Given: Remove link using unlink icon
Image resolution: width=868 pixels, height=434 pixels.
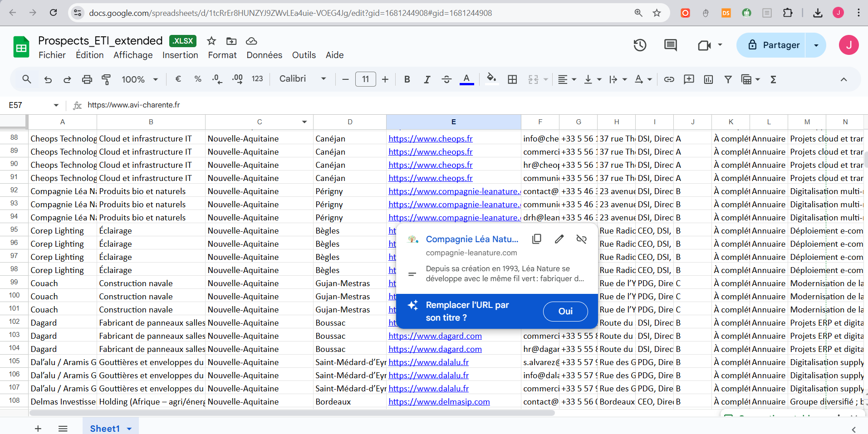Looking at the screenshot, I should pos(581,239).
